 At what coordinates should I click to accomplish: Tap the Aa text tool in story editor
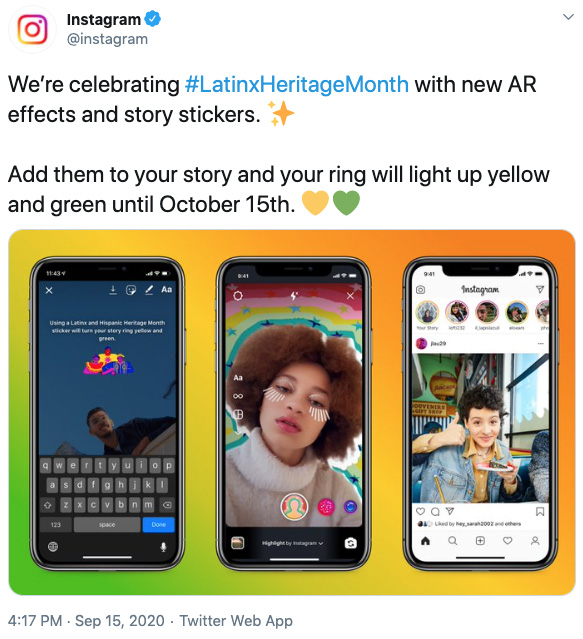[x=166, y=289]
